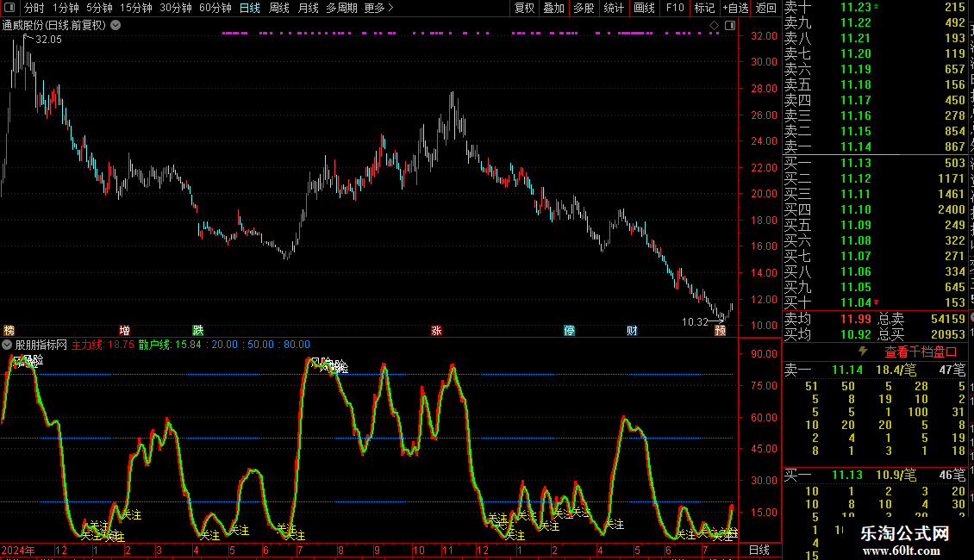The image size is (974, 560).
Task: Click the 统计 statistics button
Action: 614,8
